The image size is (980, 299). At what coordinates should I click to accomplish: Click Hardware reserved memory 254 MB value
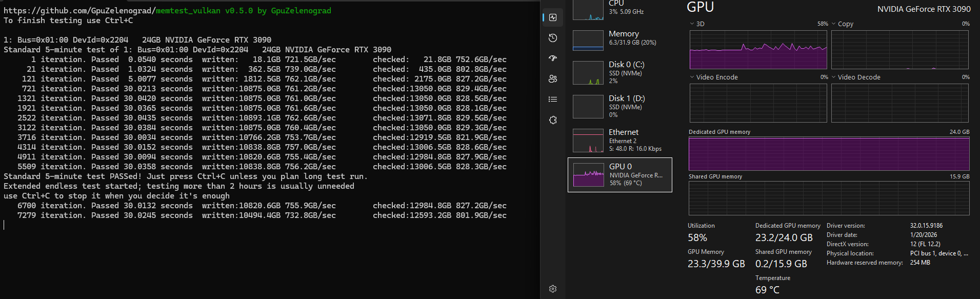tap(920, 263)
